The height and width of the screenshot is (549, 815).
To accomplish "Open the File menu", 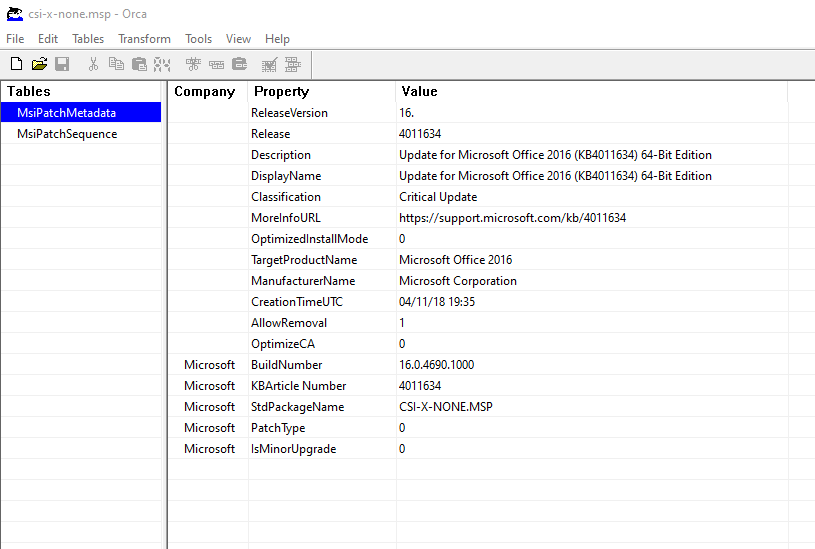I will 15,39.
